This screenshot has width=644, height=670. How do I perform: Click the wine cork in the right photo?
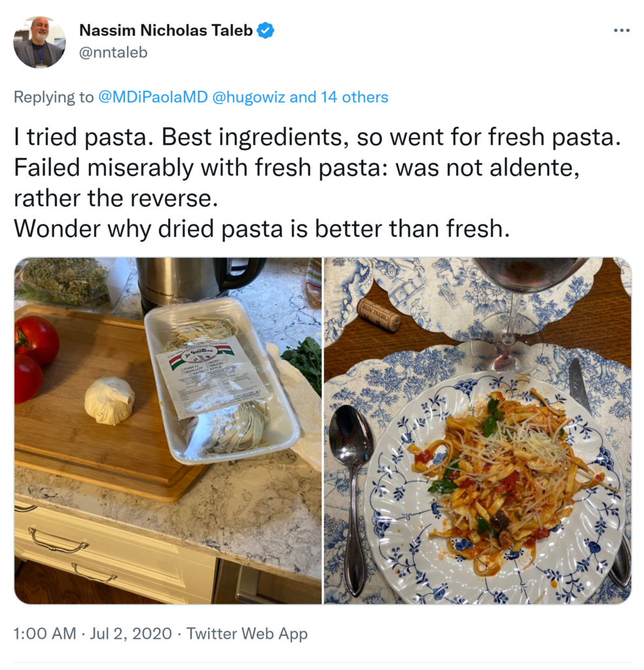379,314
